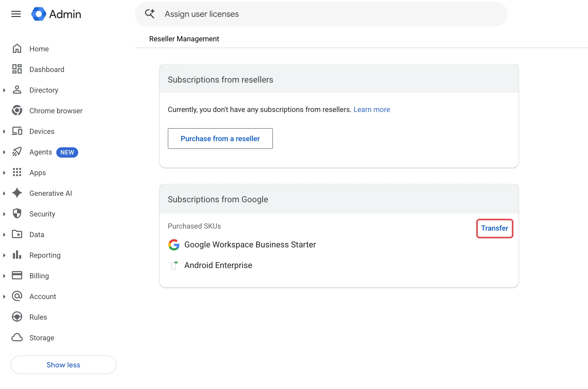The width and height of the screenshot is (588, 389).
Task: Click the Directory person icon
Action: pos(17,90)
